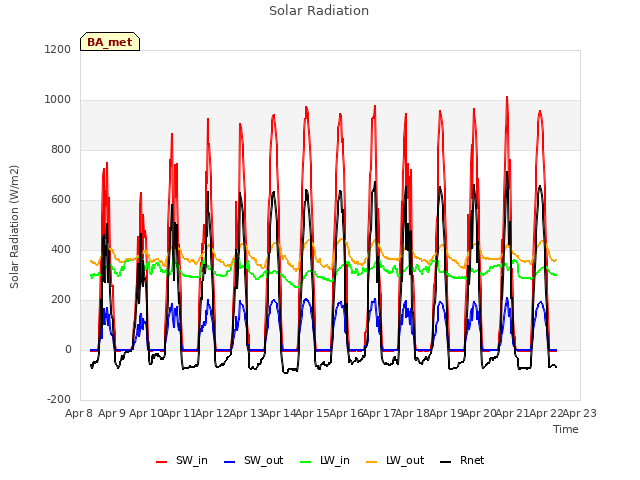The width and height of the screenshot is (640, 480).
Task: Click the Apr 23 x-axis tick label
Action: click(580, 413)
